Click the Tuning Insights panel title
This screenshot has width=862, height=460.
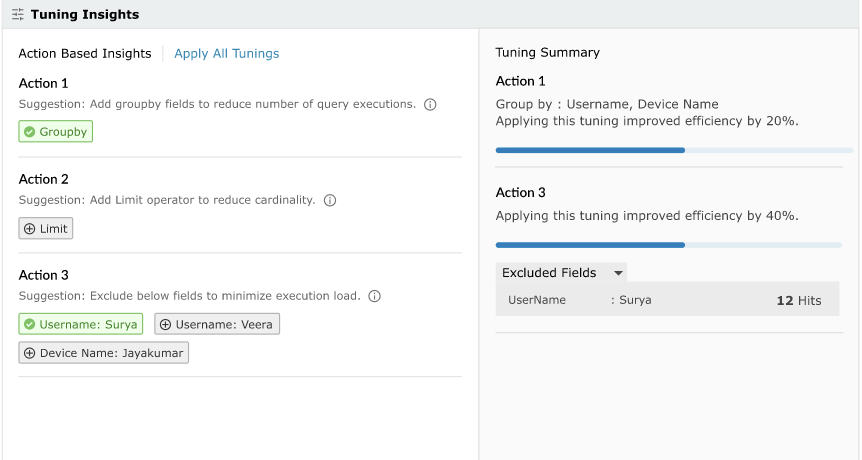pos(85,15)
